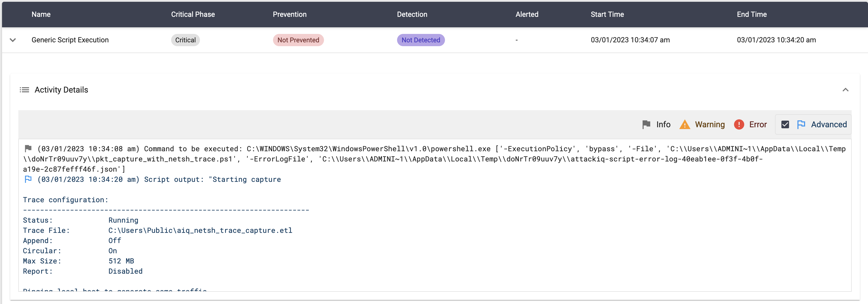Click the Name column header
This screenshot has width=868, height=304.
(x=41, y=14)
